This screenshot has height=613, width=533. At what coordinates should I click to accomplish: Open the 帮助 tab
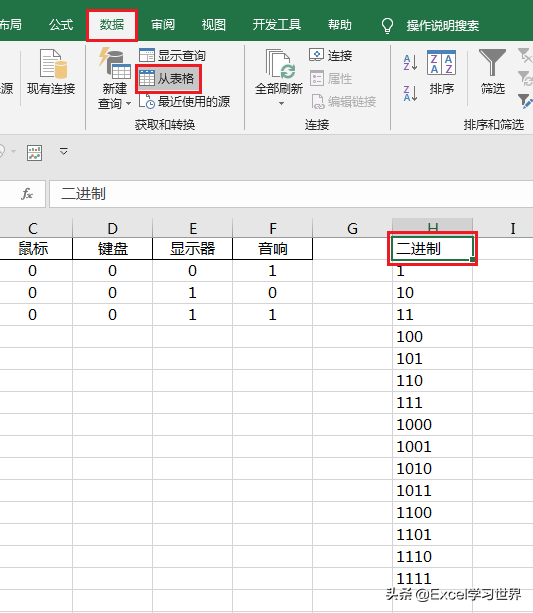339,25
